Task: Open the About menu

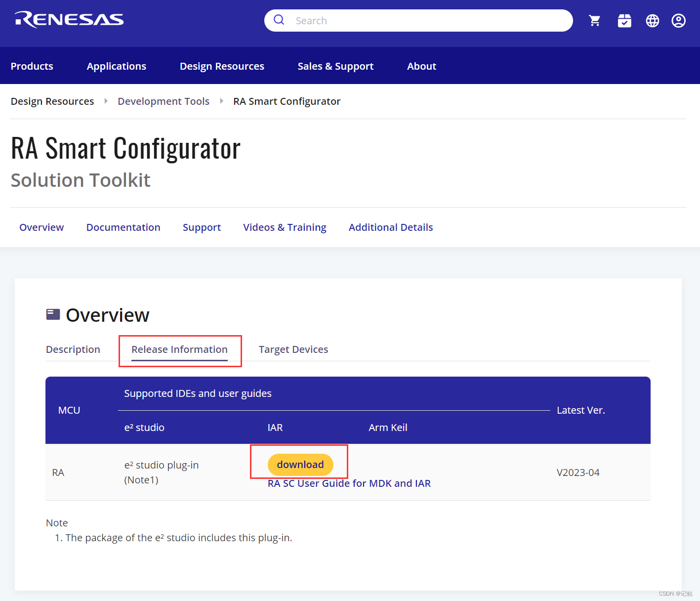Action: [x=421, y=66]
